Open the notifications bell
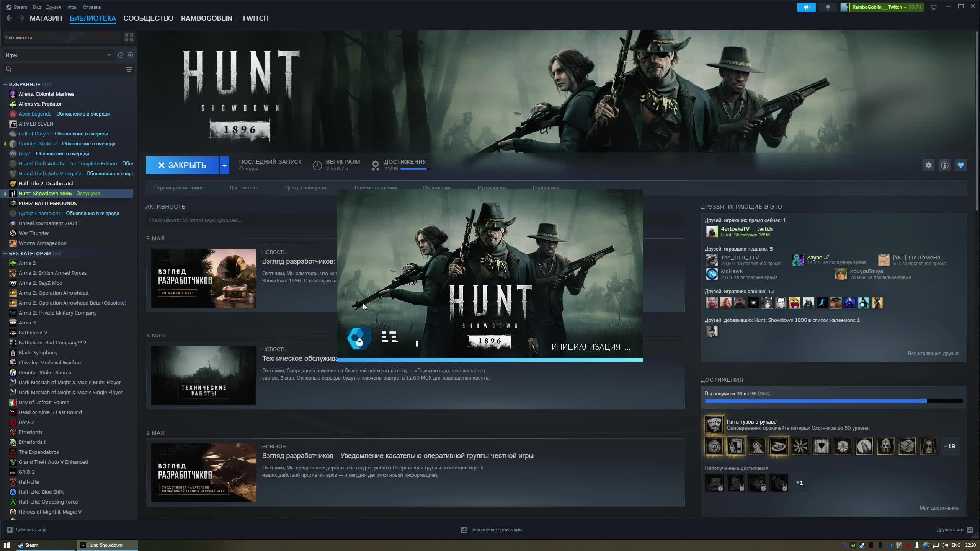Screen dimensions: 980x551 828,7
